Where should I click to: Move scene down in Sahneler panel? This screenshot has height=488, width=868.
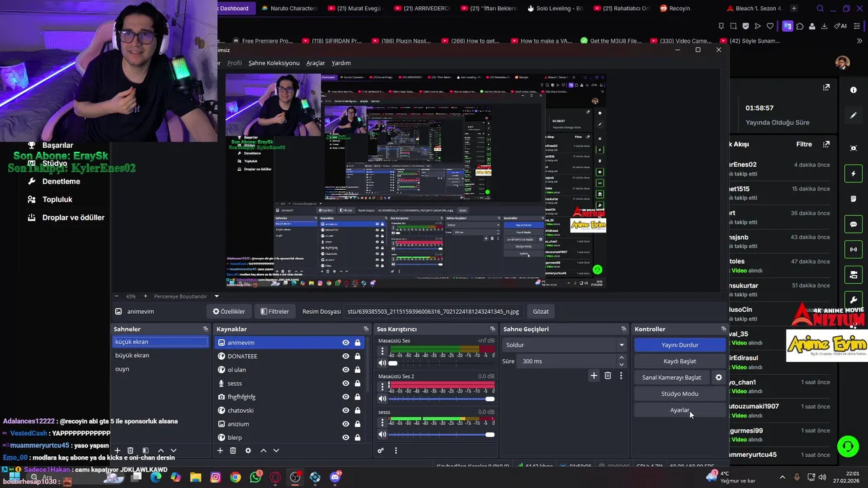[x=174, y=451]
